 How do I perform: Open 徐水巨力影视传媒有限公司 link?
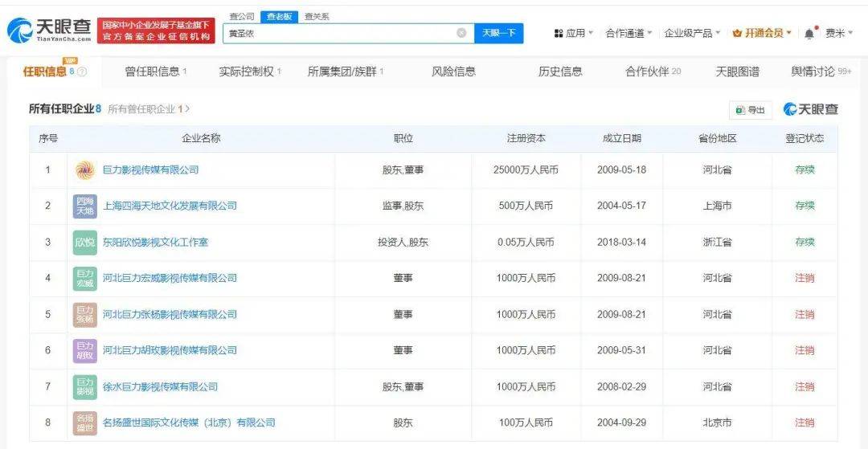coord(160,386)
